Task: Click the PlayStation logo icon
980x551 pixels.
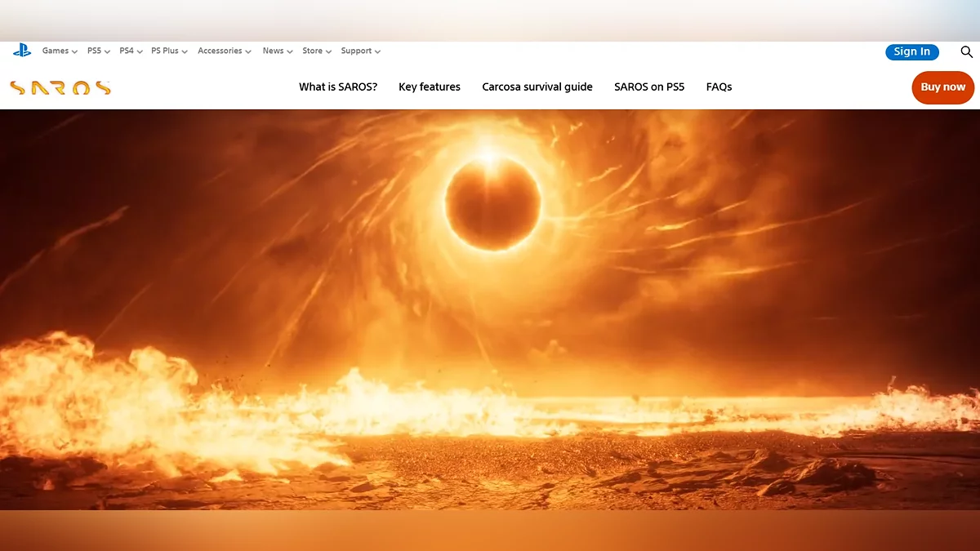Action: click(x=22, y=51)
